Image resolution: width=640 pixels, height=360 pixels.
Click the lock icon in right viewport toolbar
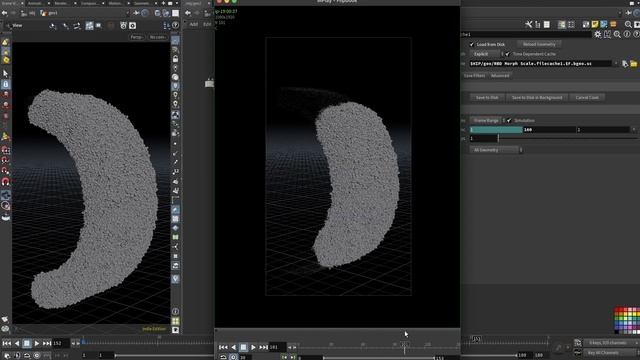pyautogui.click(x=175, y=59)
